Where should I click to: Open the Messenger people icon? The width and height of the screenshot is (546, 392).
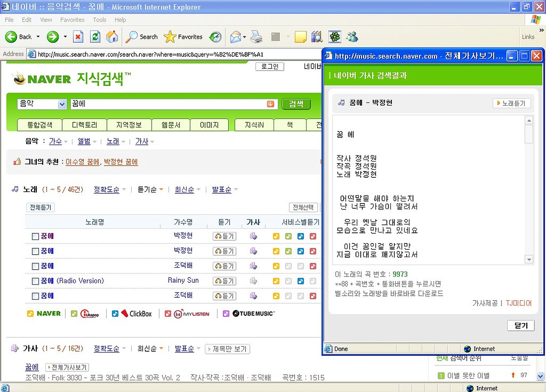click(352, 37)
